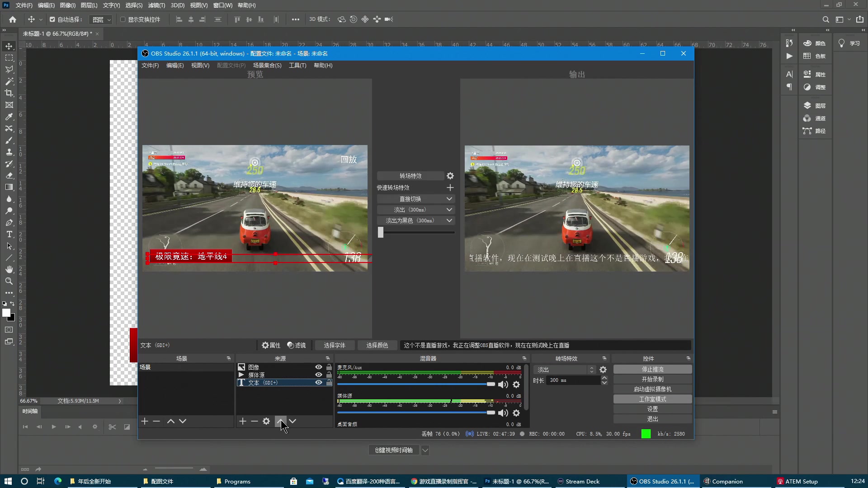Open the 工具 menu in OBS
Image resolution: width=868 pixels, height=488 pixels.
click(297, 65)
